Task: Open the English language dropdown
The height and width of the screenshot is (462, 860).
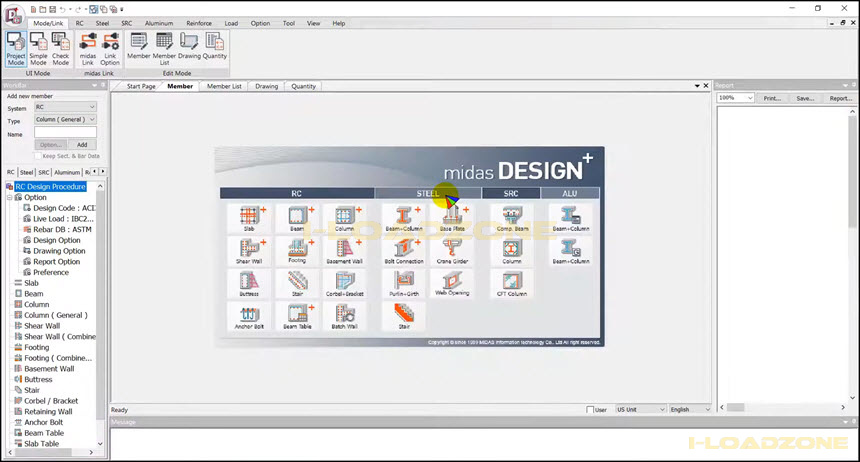Action: (x=689, y=409)
